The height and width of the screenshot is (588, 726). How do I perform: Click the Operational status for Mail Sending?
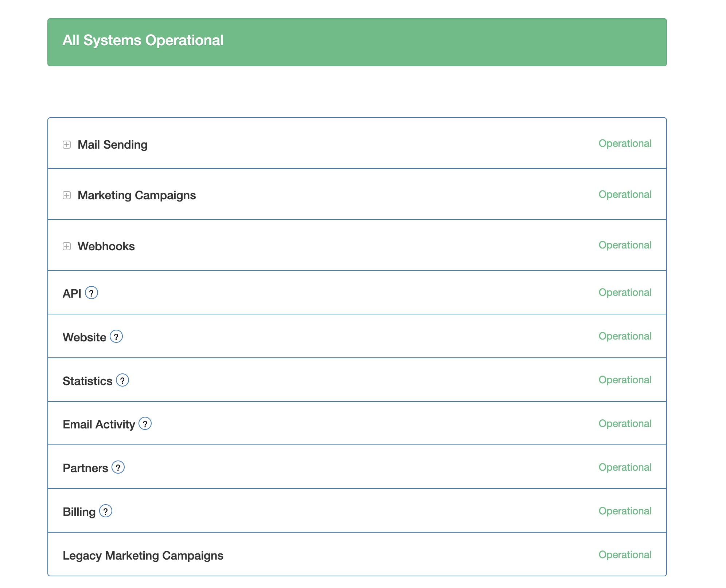pyautogui.click(x=625, y=144)
